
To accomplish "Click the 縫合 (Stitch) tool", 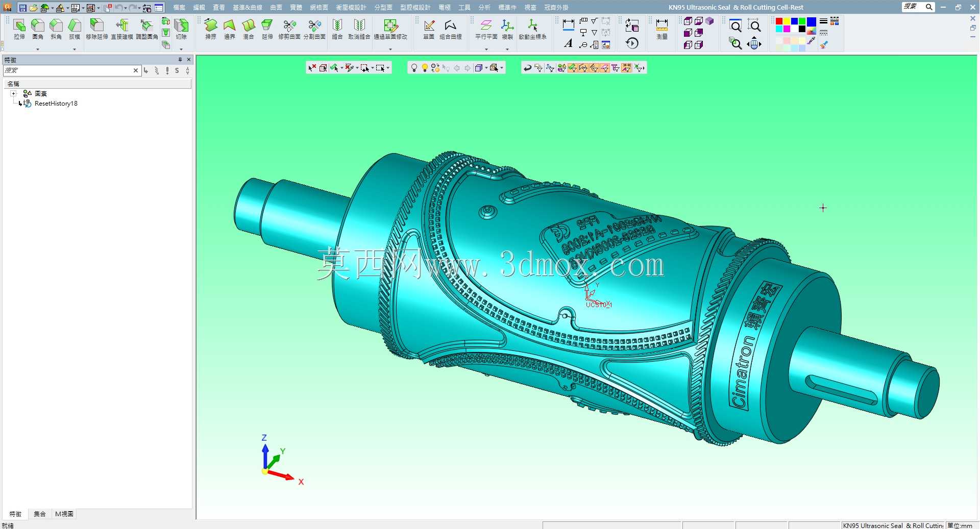I will pos(337,29).
